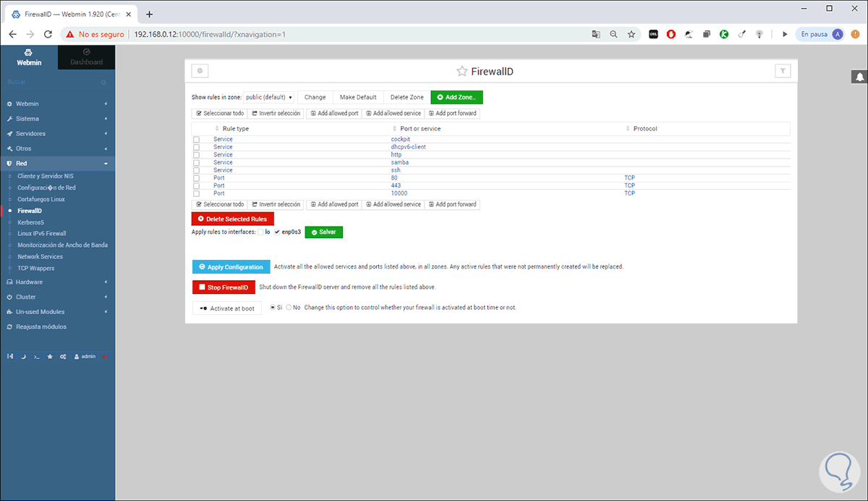
Task: Click the browser address bar URL
Action: coord(210,34)
